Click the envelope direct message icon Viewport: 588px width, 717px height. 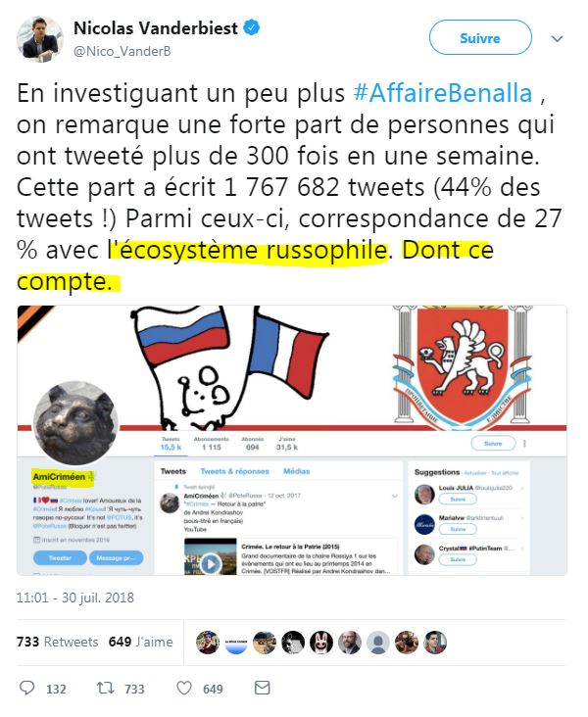[263, 688]
